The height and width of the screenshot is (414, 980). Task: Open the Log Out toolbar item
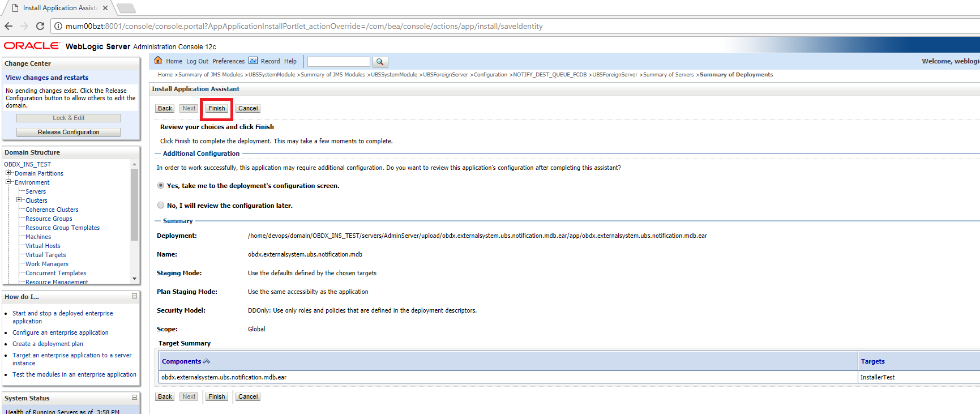(x=197, y=61)
